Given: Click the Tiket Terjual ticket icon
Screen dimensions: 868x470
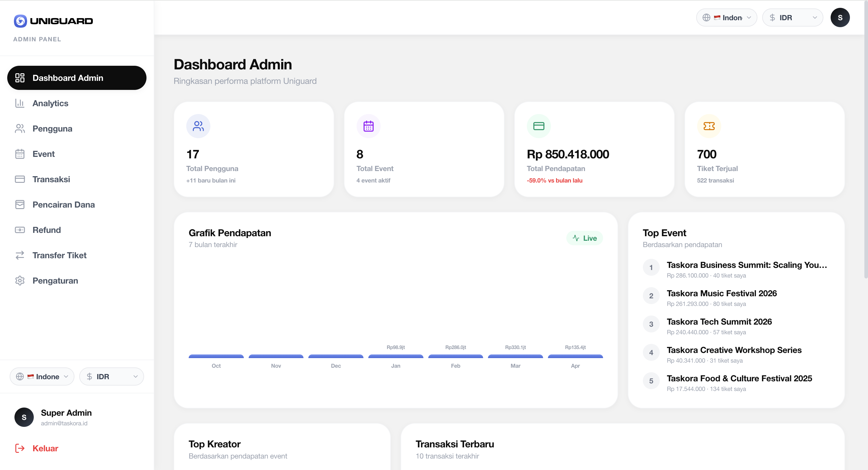Looking at the screenshot, I should 709,126.
